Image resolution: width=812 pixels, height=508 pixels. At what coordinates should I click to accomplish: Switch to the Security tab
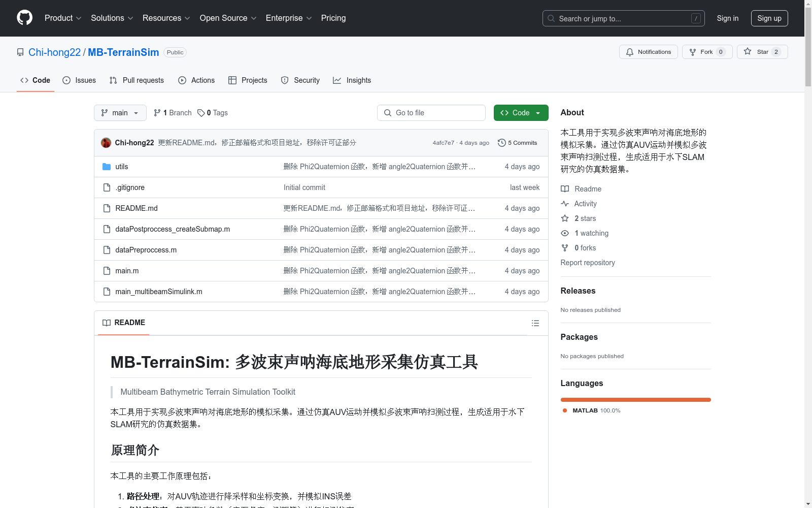click(x=300, y=80)
